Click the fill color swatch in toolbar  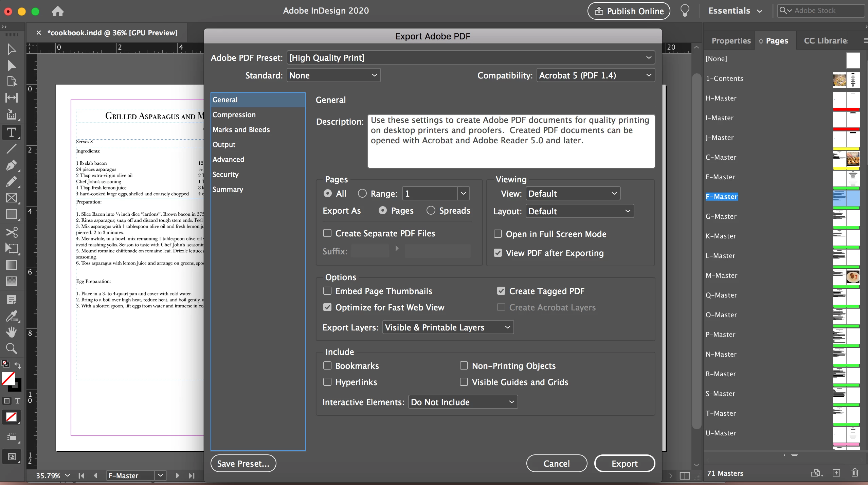pyautogui.click(x=8, y=378)
